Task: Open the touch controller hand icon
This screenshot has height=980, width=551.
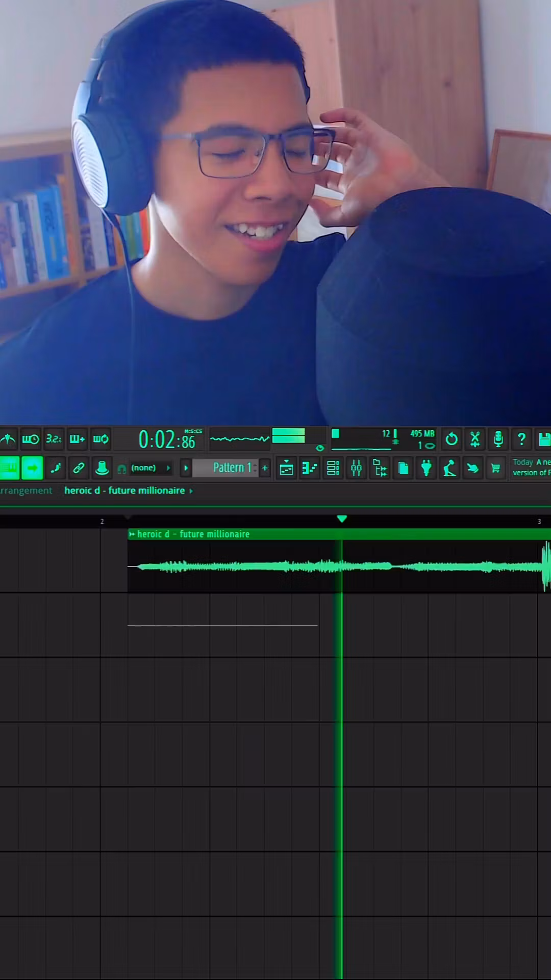Action: point(473,468)
